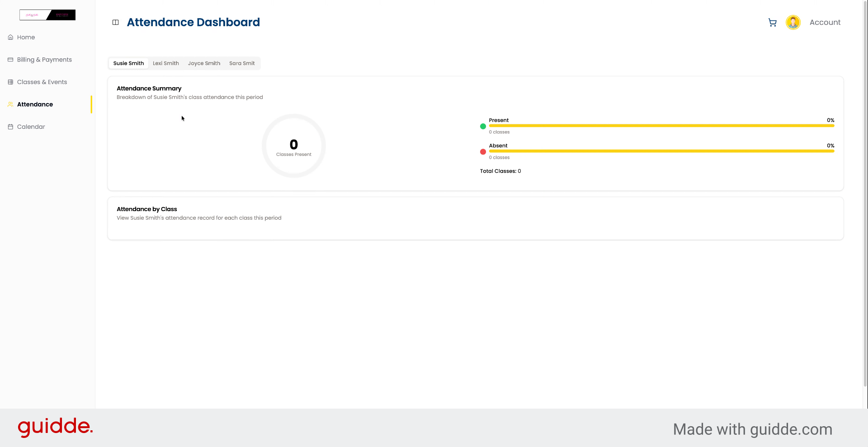Click the Present 0% value
Viewport: 868px width, 447px height.
[x=830, y=120]
